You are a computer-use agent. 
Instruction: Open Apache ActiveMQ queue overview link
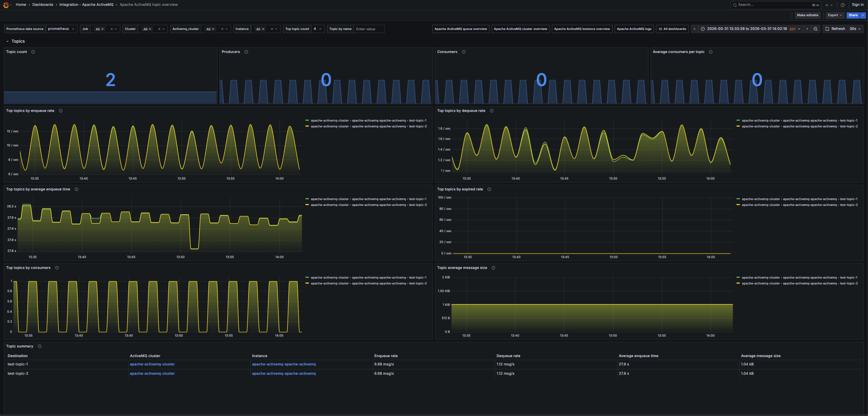[x=461, y=29]
